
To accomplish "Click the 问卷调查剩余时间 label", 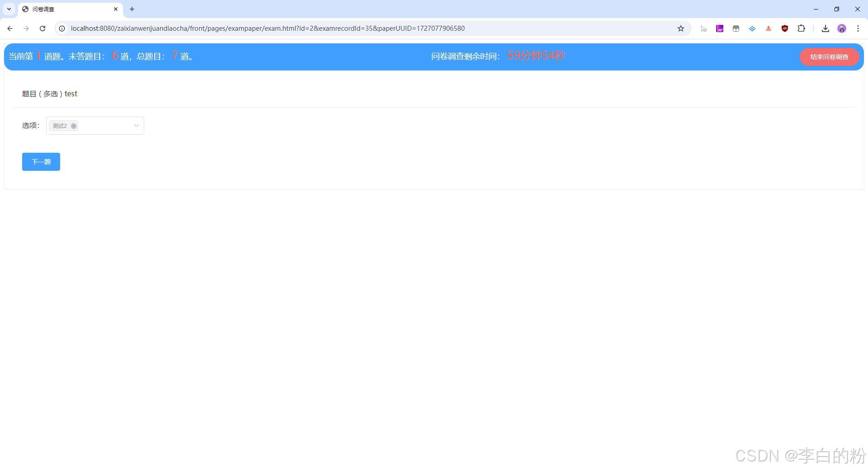I will 466,56.
